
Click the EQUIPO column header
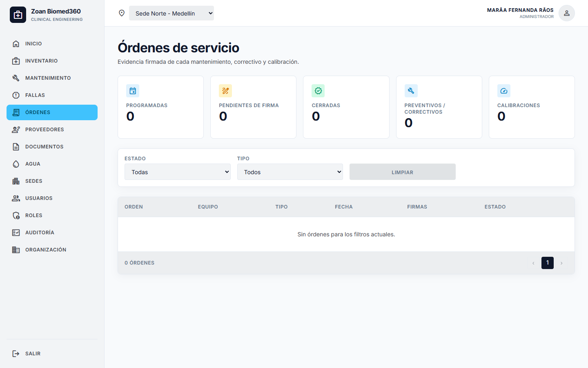pos(208,207)
